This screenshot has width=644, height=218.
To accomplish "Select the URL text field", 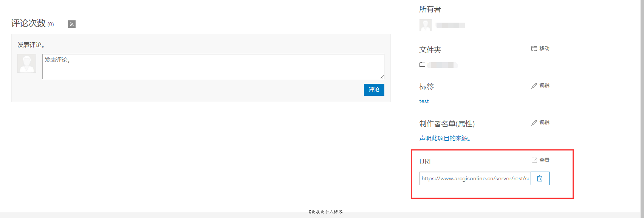I will click(475, 178).
